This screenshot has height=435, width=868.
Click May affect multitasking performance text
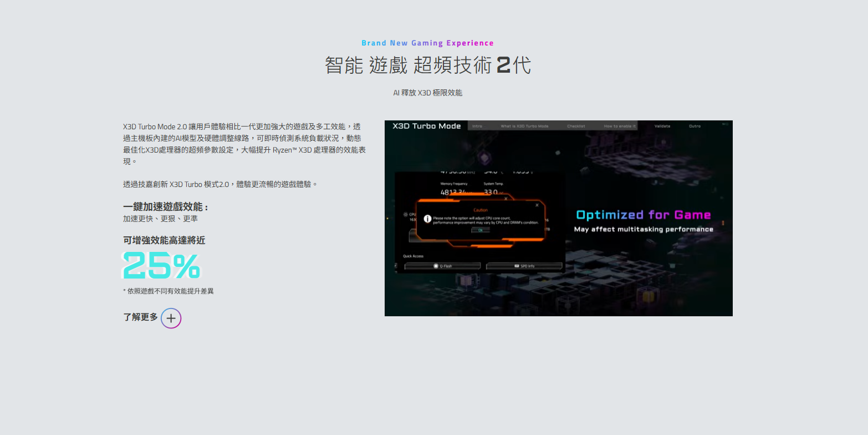[x=644, y=229]
